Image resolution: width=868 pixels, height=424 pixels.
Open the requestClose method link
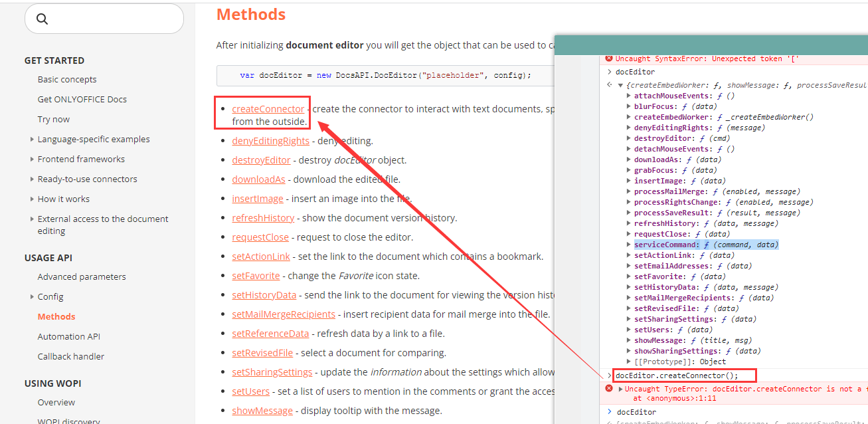(x=260, y=237)
